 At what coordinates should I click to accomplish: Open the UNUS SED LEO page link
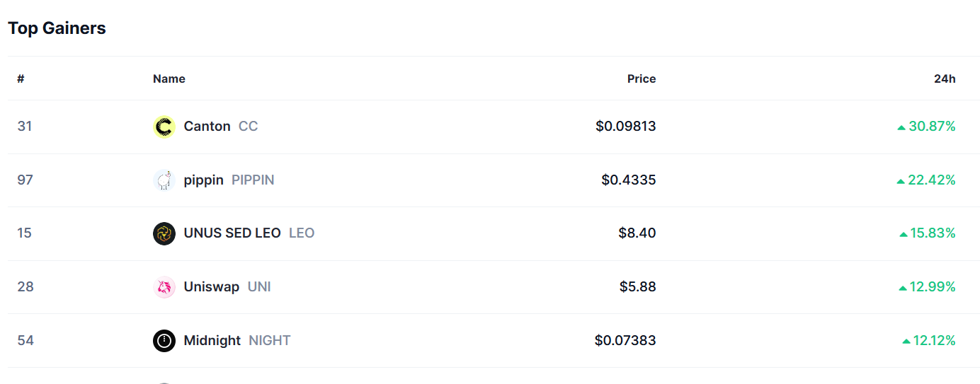coord(232,233)
